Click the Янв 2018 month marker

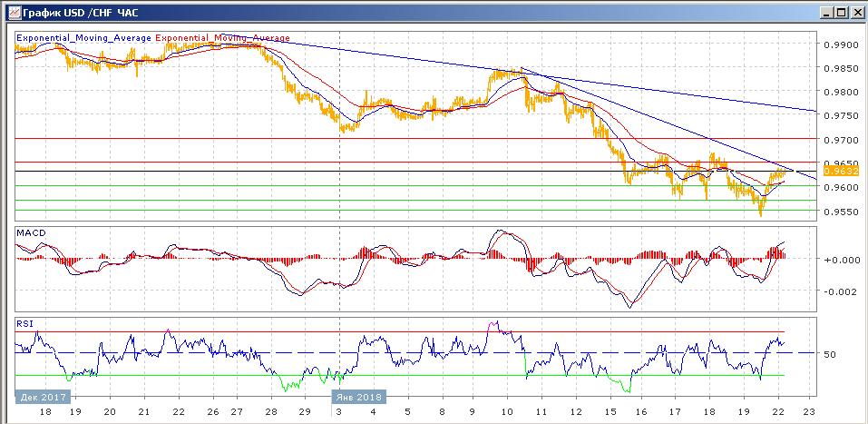click(356, 397)
